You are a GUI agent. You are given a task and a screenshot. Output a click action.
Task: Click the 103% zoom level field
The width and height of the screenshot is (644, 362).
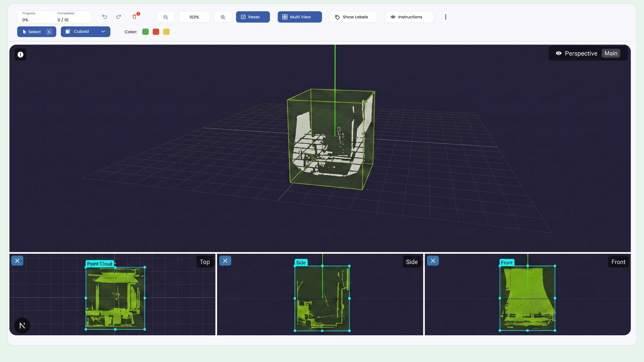coord(194,17)
